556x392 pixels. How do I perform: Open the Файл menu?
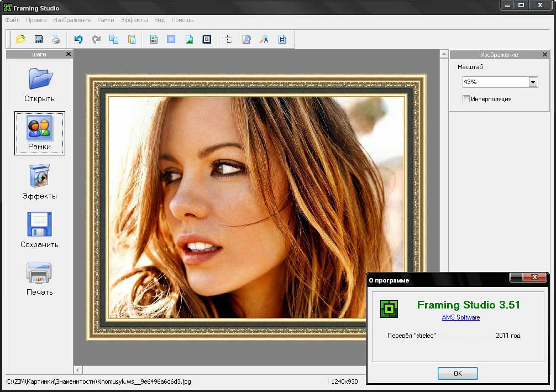click(x=12, y=20)
